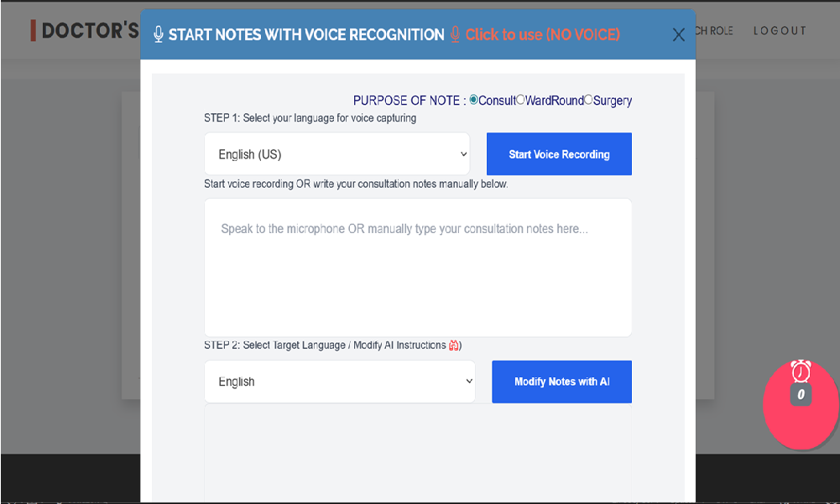The height and width of the screenshot is (504, 840).
Task: Expand the English target language dropdown
Action: [x=339, y=382]
